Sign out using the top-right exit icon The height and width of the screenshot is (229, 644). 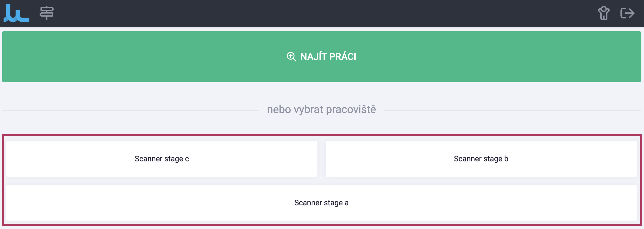point(627,13)
